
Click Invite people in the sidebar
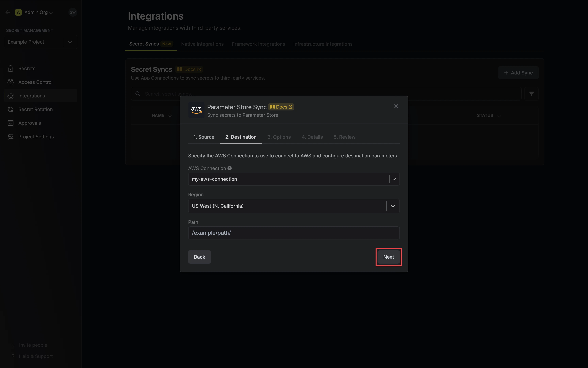click(x=33, y=345)
